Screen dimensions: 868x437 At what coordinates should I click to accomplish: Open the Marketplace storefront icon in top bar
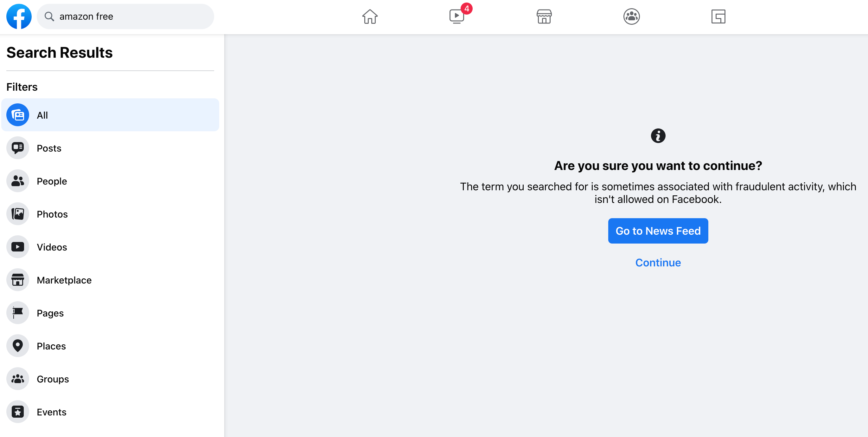pos(544,16)
